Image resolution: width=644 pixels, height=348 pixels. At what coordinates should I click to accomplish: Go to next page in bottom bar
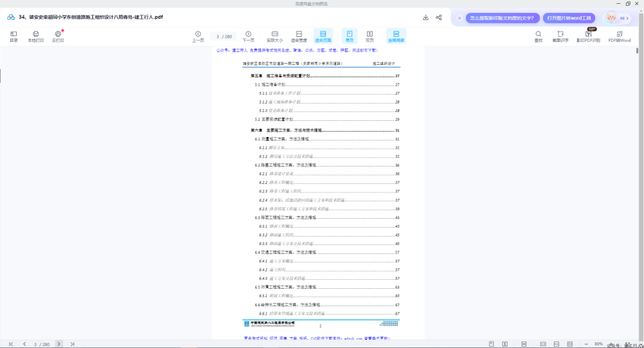[59, 344]
